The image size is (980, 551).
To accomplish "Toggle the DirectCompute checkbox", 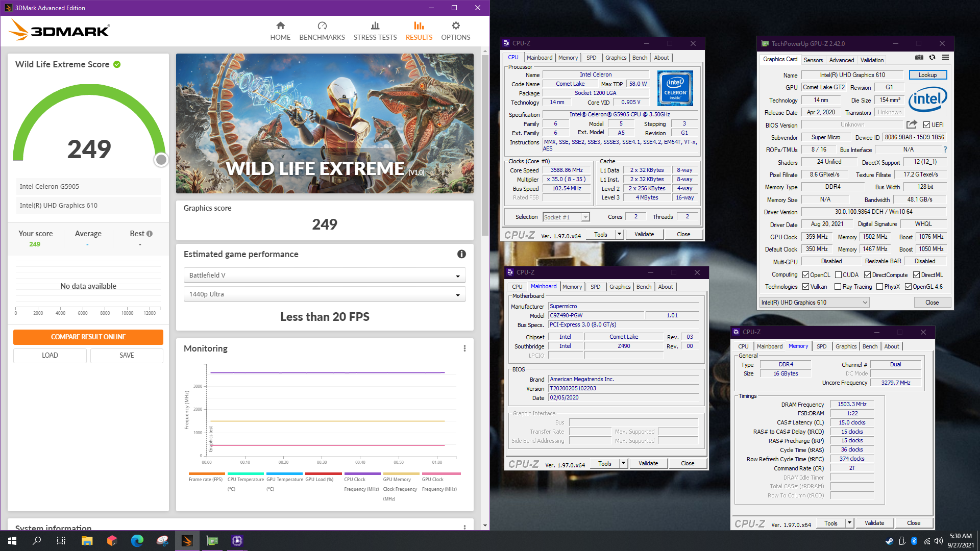I will pyautogui.click(x=867, y=275).
